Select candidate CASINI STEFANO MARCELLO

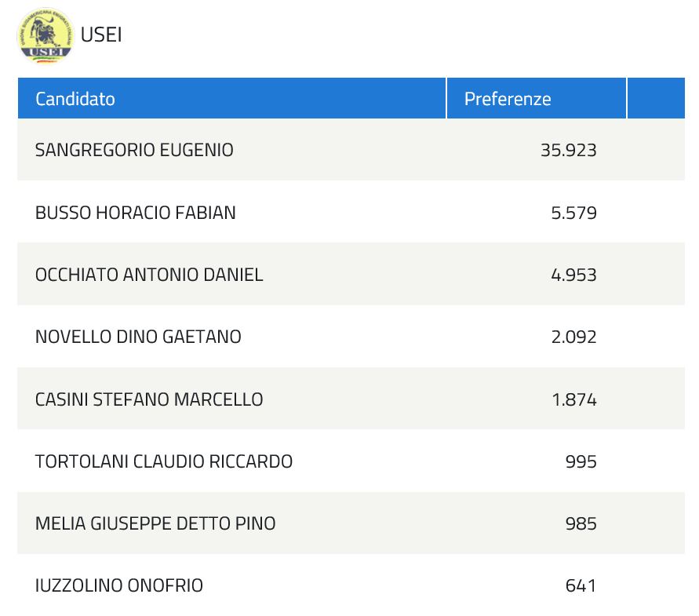click(x=149, y=399)
